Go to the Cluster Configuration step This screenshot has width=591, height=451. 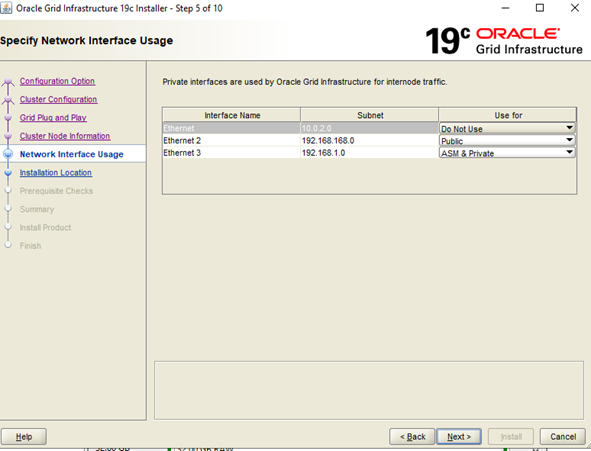click(58, 99)
